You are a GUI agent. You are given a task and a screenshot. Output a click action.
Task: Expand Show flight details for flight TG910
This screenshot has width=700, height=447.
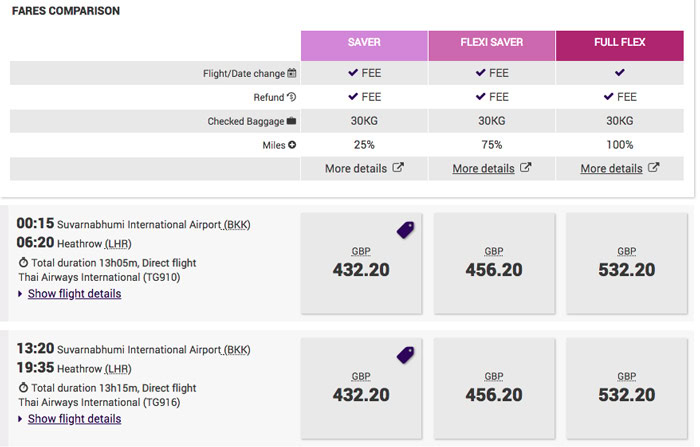click(75, 294)
